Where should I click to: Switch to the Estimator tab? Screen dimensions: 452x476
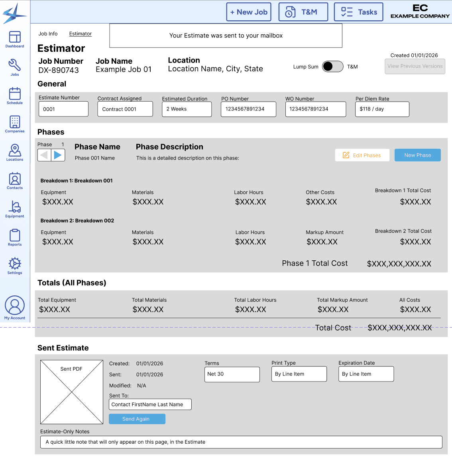[x=81, y=34]
